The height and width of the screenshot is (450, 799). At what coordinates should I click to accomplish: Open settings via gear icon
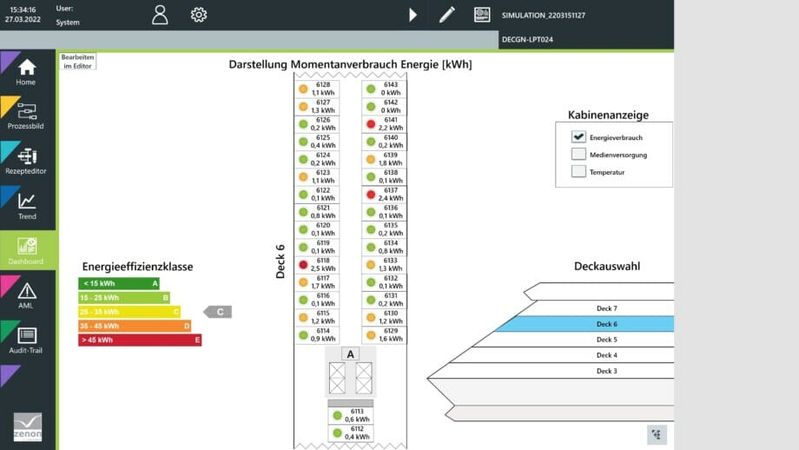point(199,14)
